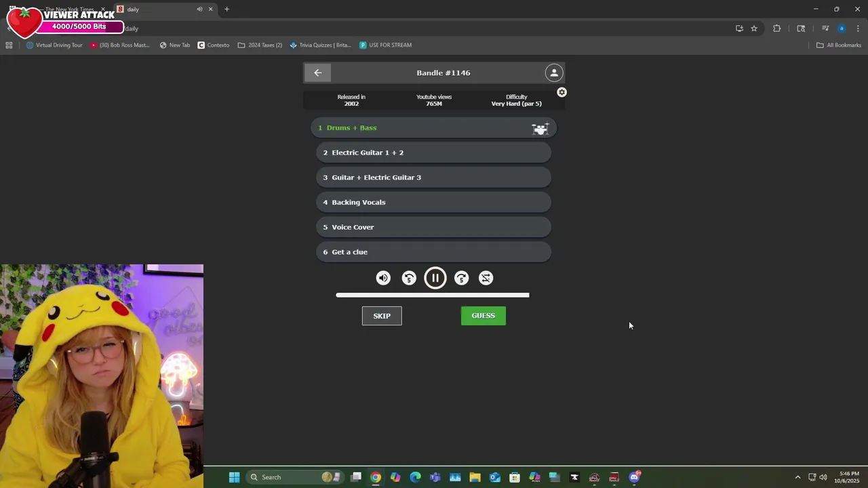Open Copilot from the taskbar
The width and height of the screenshot is (868, 488).
(x=395, y=477)
